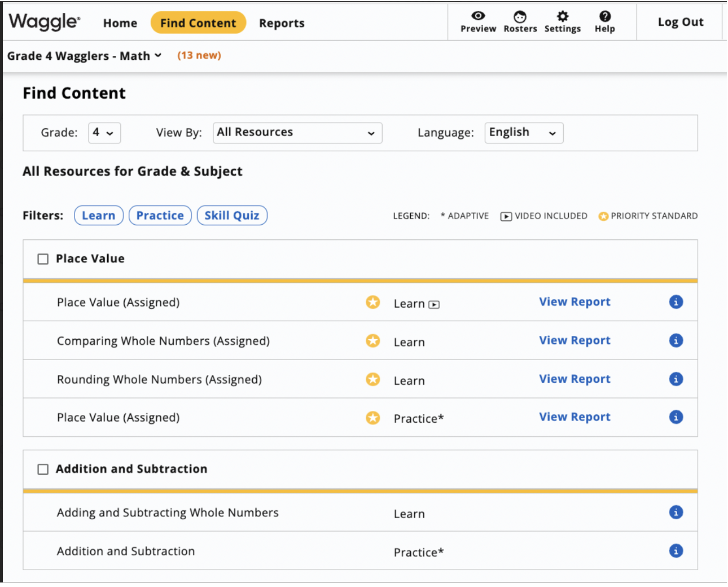Image resolution: width=728 pixels, height=587 pixels.
Task: Go to the Home menu item
Action: click(120, 23)
